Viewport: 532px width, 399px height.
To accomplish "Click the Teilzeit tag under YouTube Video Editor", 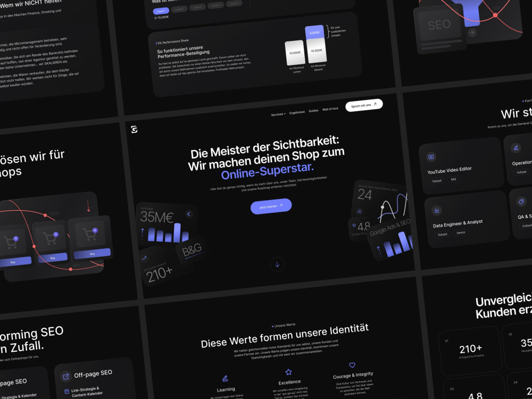I will pyautogui.click(x=437, y=181).
